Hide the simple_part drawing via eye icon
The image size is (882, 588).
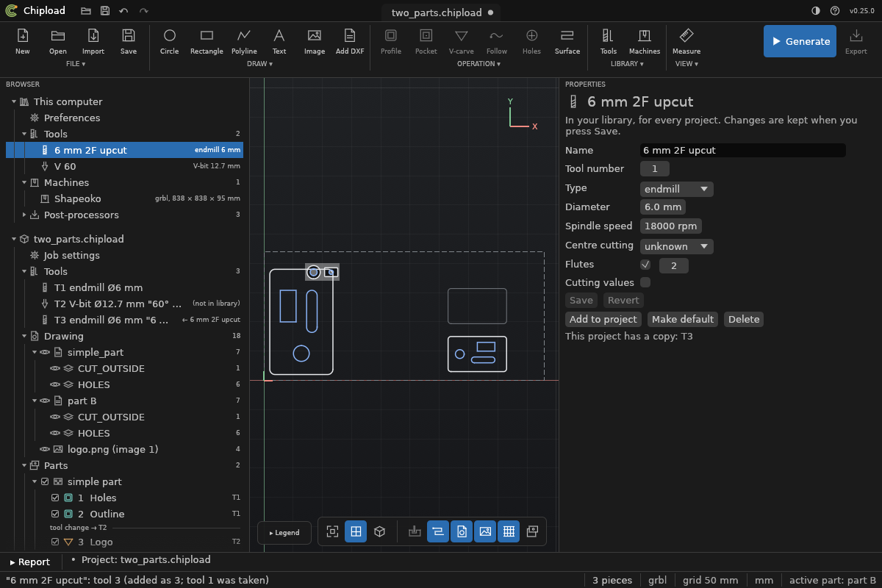(x=45, y=352)
